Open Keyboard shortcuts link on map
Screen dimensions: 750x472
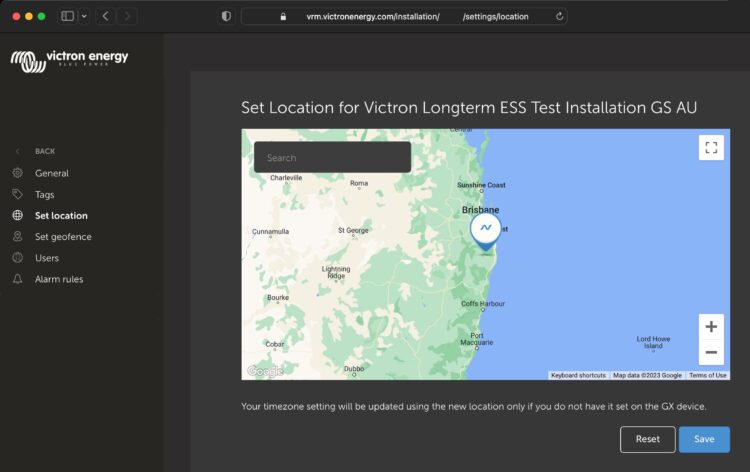pos(578,375)
